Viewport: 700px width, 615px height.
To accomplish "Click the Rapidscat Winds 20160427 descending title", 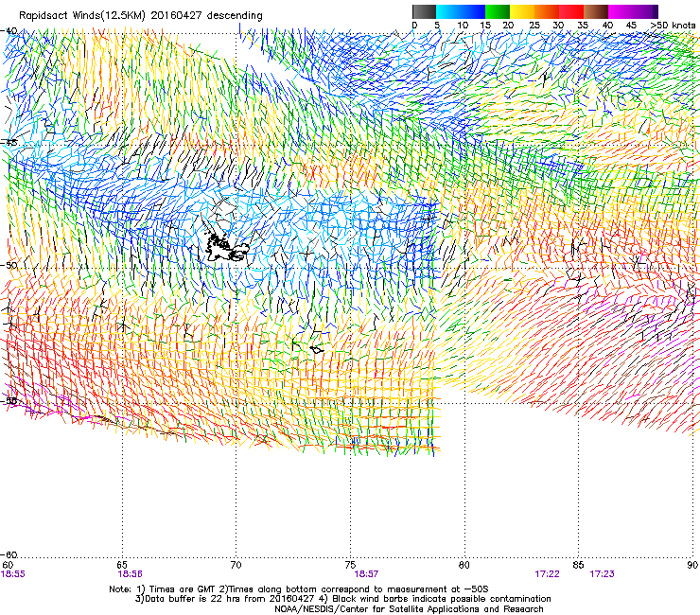I will coord(141,15).
